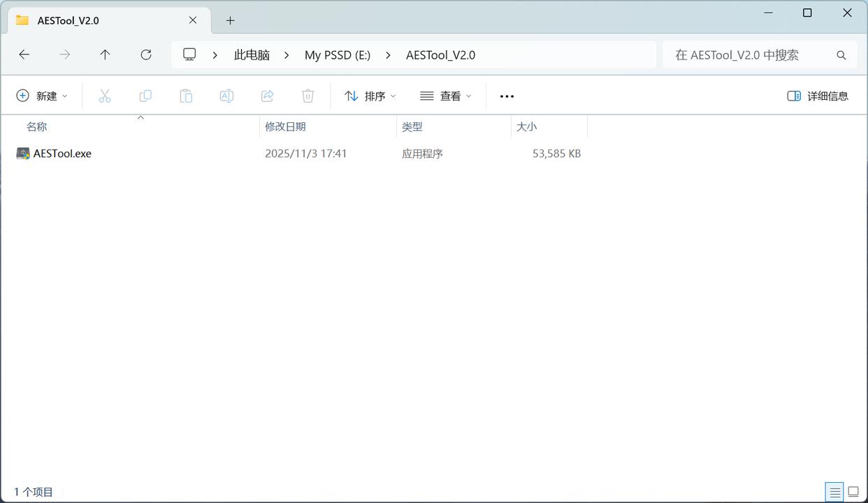
Task: Navigate to My PSSD (E:) breadcrumb
Action: point(338,55)
